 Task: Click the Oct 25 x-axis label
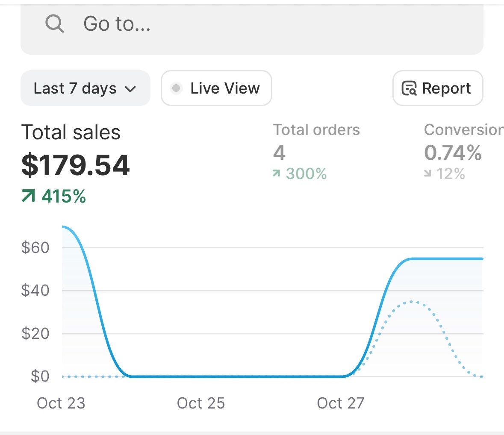coord(201,403)
